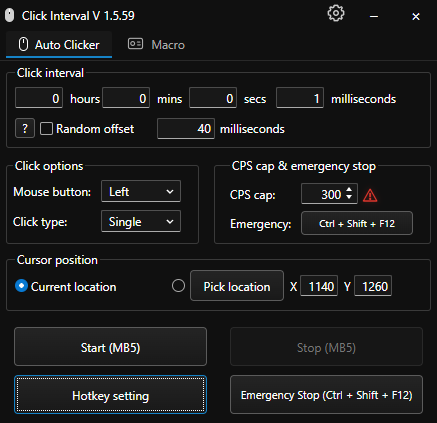Click the click interval milliseconds field
Image resolution: width=437 pixels, height=423 pixels.
tap(300, 98)
